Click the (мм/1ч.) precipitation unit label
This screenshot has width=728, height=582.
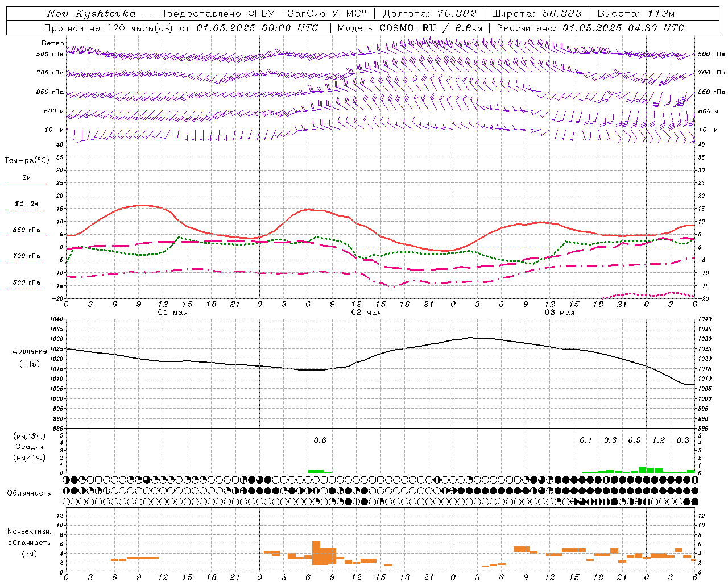[x=29, y=458]
